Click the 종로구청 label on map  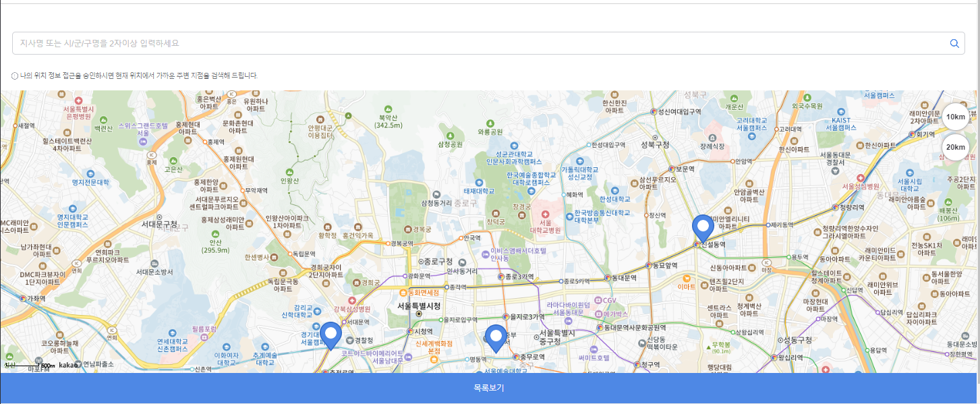438,261
